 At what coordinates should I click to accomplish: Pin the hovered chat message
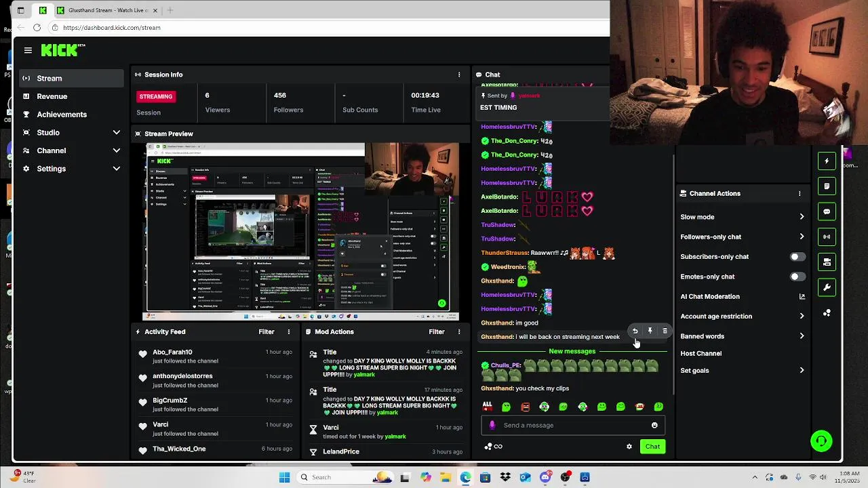click(x=650, y=331)
